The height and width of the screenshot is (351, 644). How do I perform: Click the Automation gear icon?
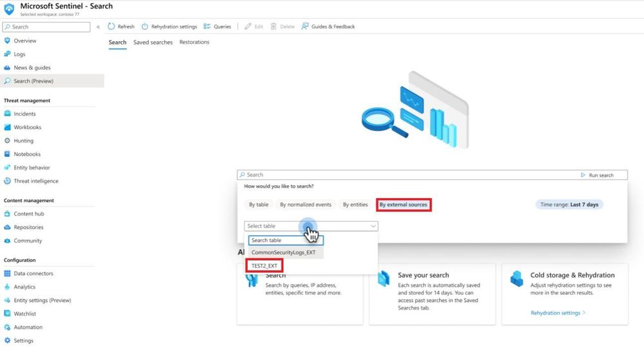[x=7, y=327]
